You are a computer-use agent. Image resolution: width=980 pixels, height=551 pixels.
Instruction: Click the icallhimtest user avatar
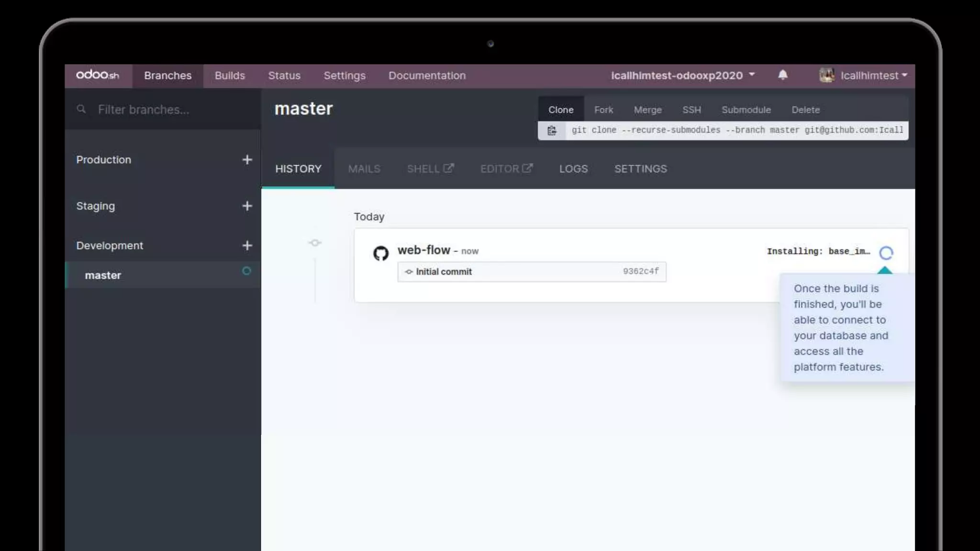pos(826,75)
